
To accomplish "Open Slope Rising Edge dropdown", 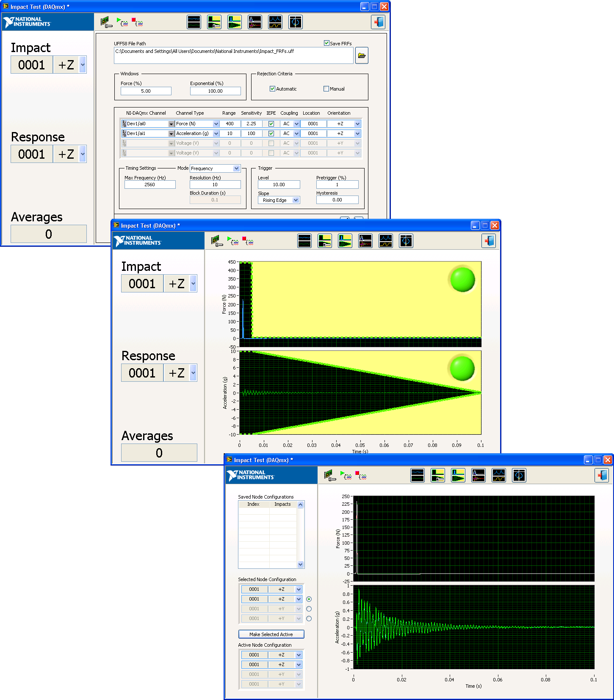I will (296, 200).
